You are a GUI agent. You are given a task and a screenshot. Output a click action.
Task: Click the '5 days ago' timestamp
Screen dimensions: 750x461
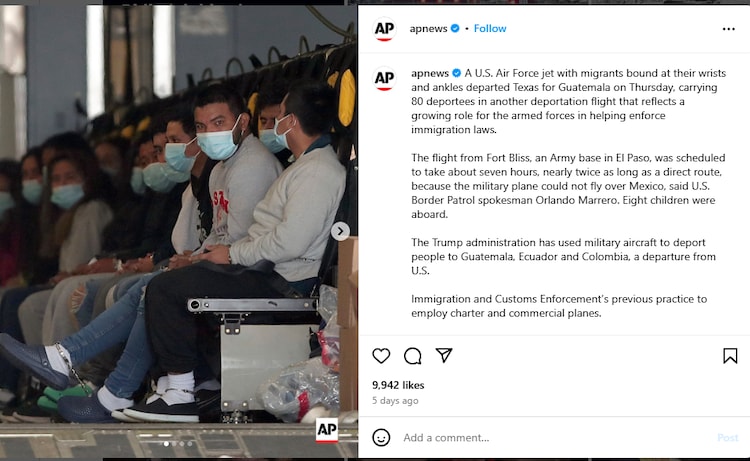395,401
